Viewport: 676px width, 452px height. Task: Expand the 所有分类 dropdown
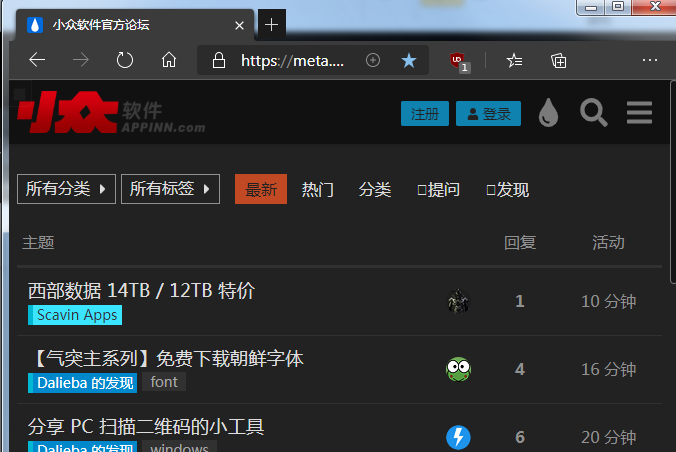[x=66, y=189]
